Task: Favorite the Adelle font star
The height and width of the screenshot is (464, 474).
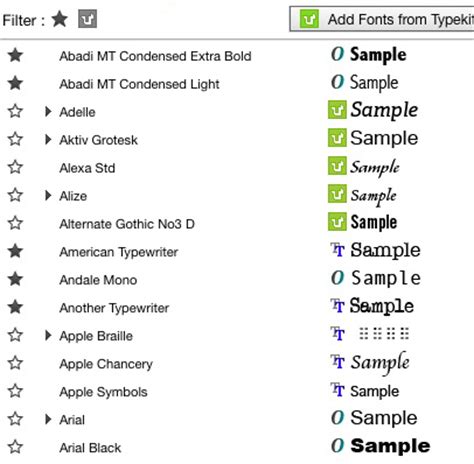Action: click(15, 111)
